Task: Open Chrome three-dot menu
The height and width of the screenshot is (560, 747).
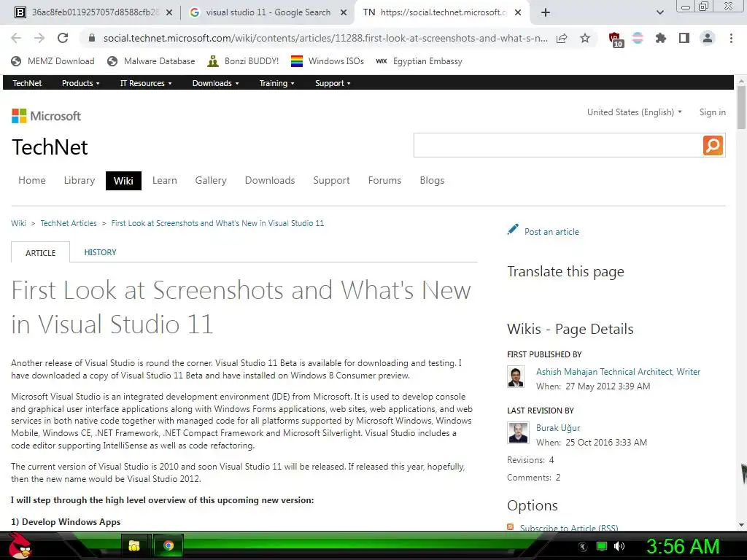Action: [731, 38]
